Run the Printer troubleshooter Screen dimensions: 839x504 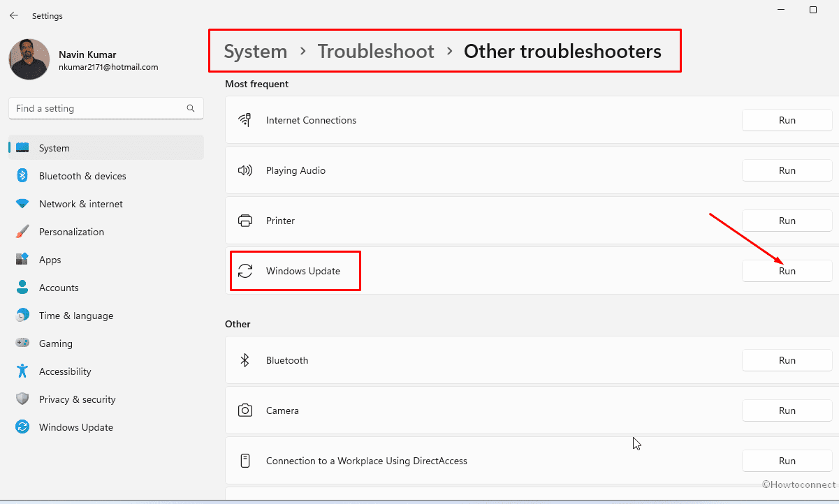787,221
